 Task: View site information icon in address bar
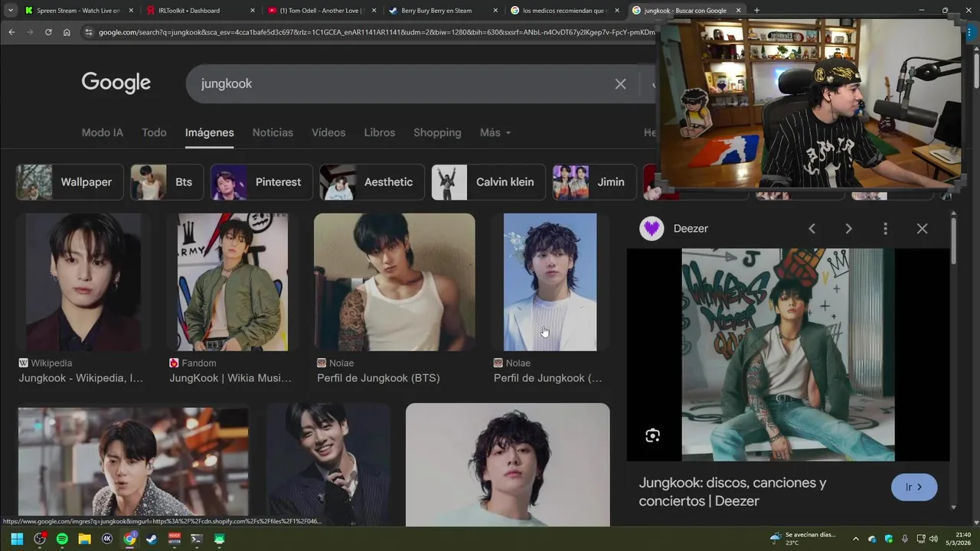pos(88,32)
